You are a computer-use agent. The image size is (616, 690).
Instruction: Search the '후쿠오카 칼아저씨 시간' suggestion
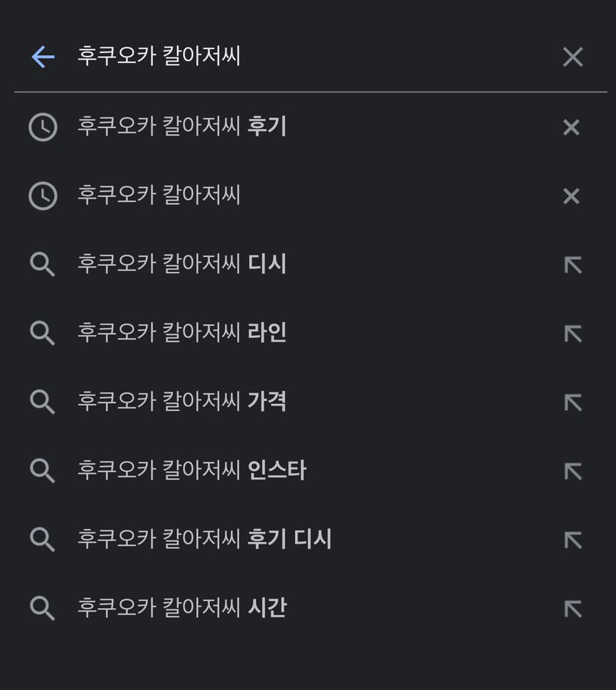(182, 609)
